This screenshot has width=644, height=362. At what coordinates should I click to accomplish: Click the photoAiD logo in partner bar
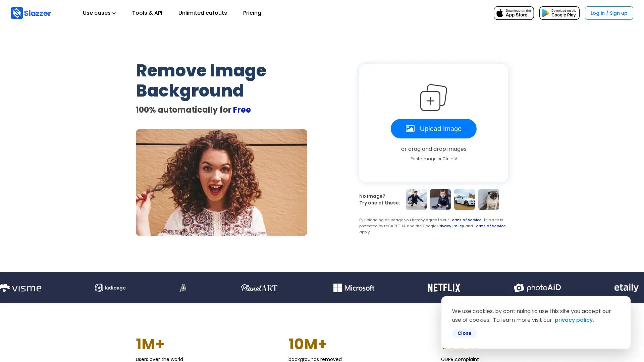coord(537,288)
